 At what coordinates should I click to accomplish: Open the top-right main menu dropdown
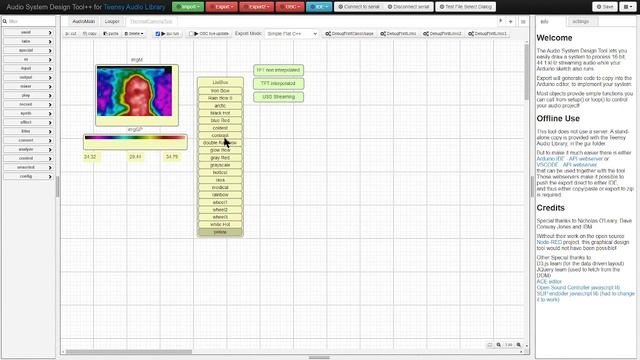(x=628, y=7)
